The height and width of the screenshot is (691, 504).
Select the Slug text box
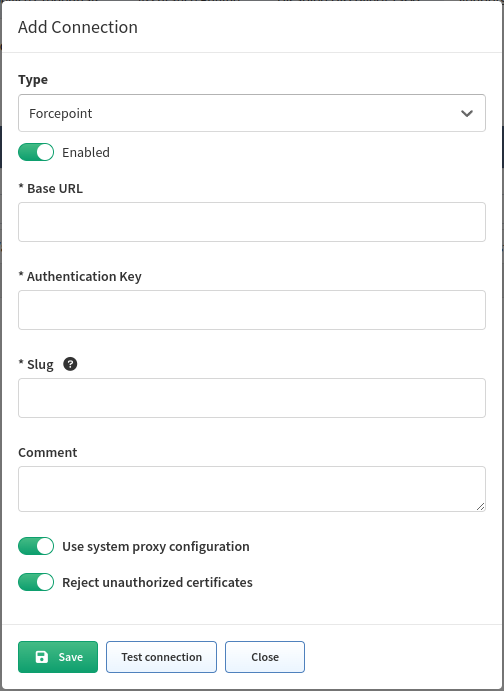tap(252, 398)
